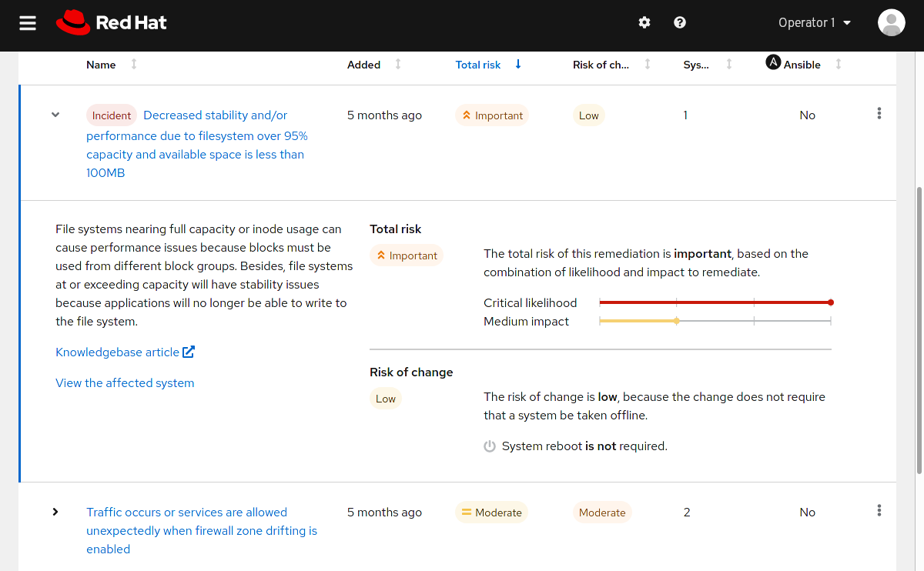
Task: Sort by Risk of change column
Action: [601, 65]
